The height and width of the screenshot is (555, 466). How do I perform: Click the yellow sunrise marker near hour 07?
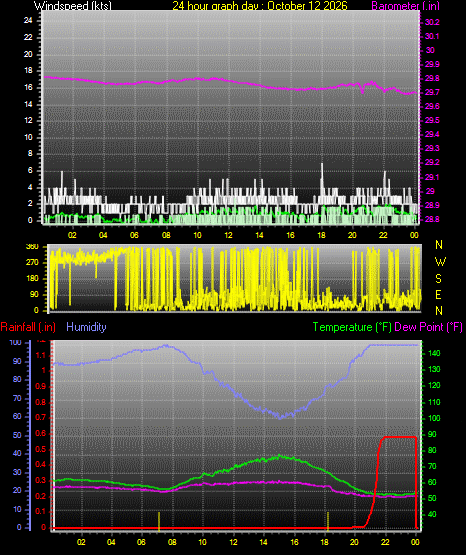[159, 521]
